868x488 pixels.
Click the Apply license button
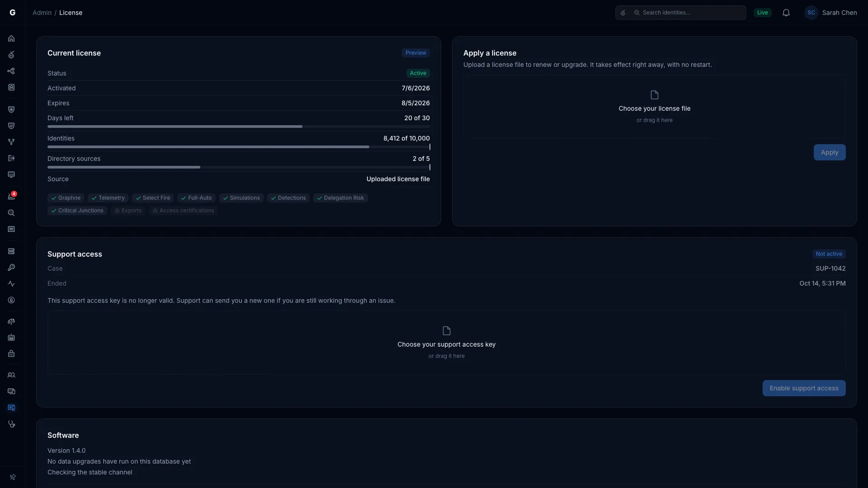point(830,153)
